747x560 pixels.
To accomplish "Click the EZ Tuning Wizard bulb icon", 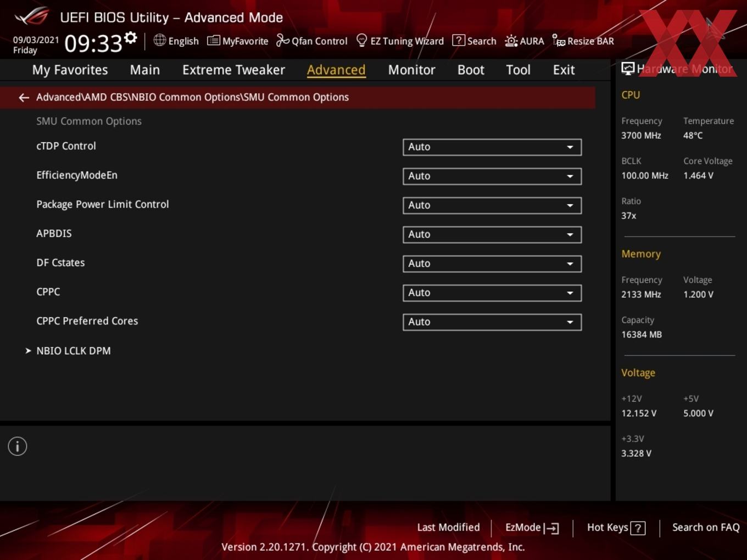I will (x=361, y=41).
